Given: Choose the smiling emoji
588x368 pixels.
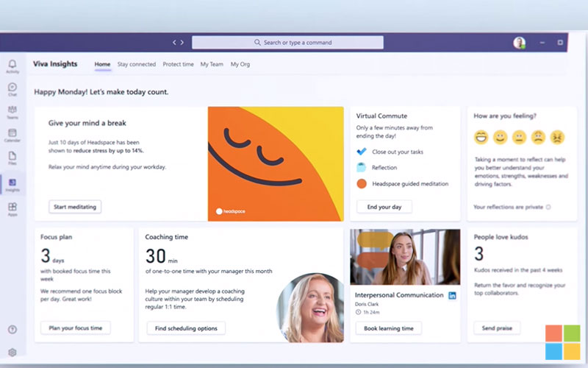Looking at the screenshot, I should pos(501,137).
